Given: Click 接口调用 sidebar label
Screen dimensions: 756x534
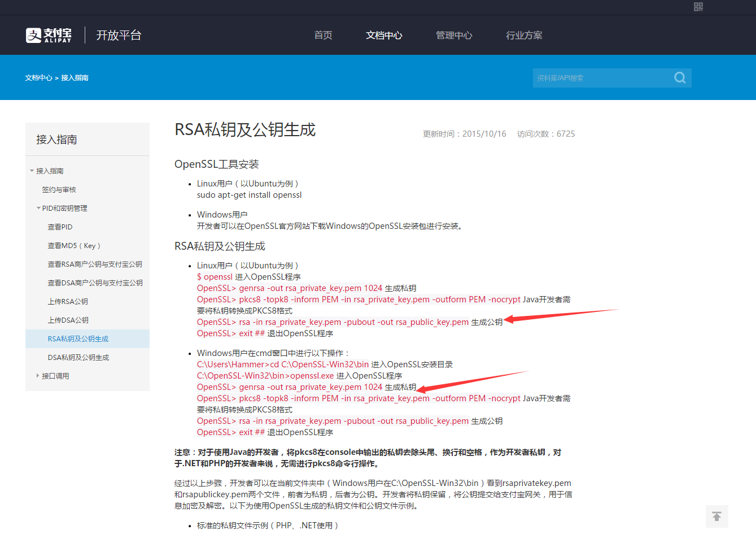Looking at the screenshot, I should point(55,376).
